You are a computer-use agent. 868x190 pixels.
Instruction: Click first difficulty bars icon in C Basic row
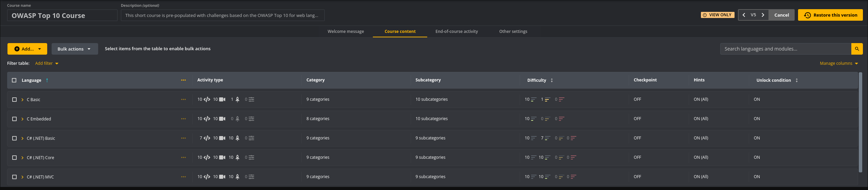coord(534,99)
